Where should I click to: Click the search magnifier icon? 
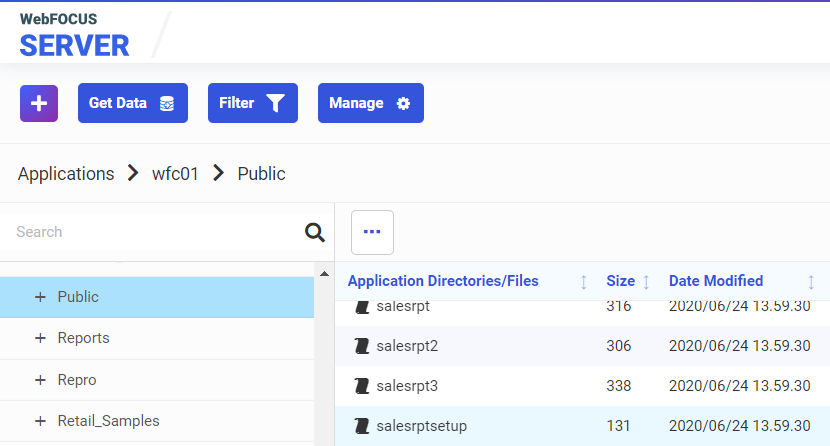click(315, 233)
